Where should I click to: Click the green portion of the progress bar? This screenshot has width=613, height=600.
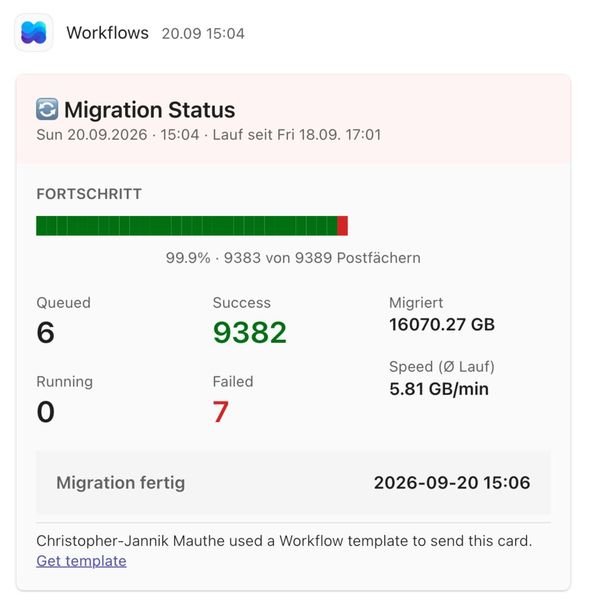tap(186, 226)
